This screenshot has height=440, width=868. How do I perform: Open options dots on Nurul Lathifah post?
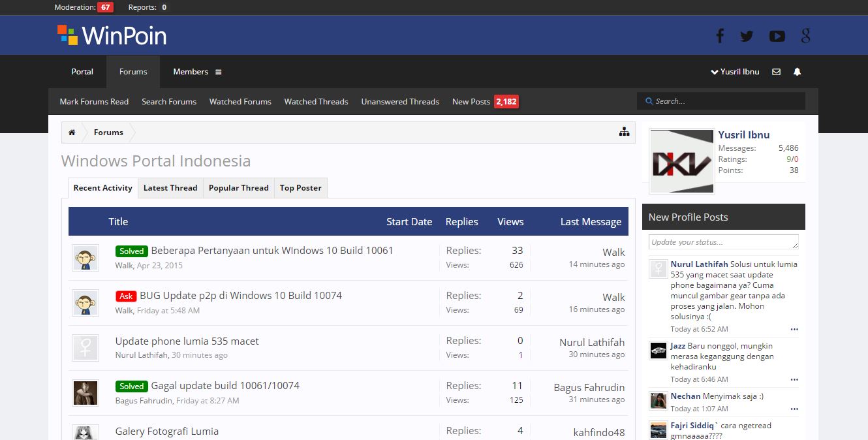point(794,329)
